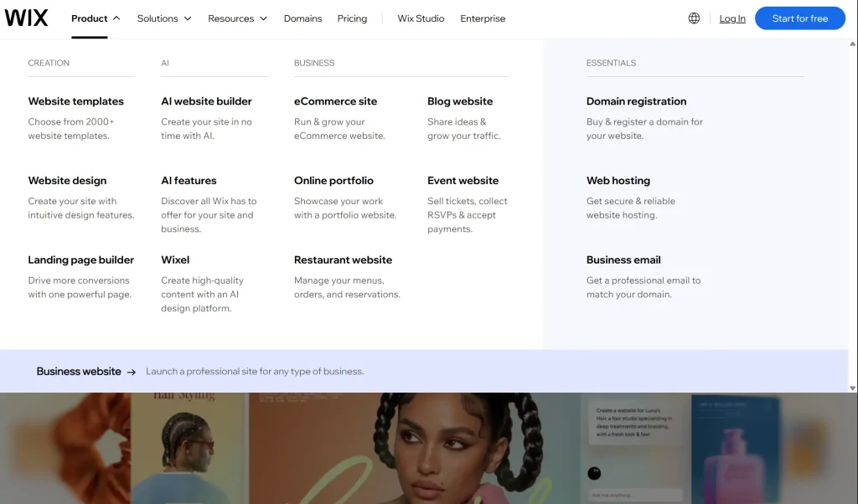858x504 pixels.
Task: Click 'Showcase your work with a portfolio website.'
Action: [345, 208]
